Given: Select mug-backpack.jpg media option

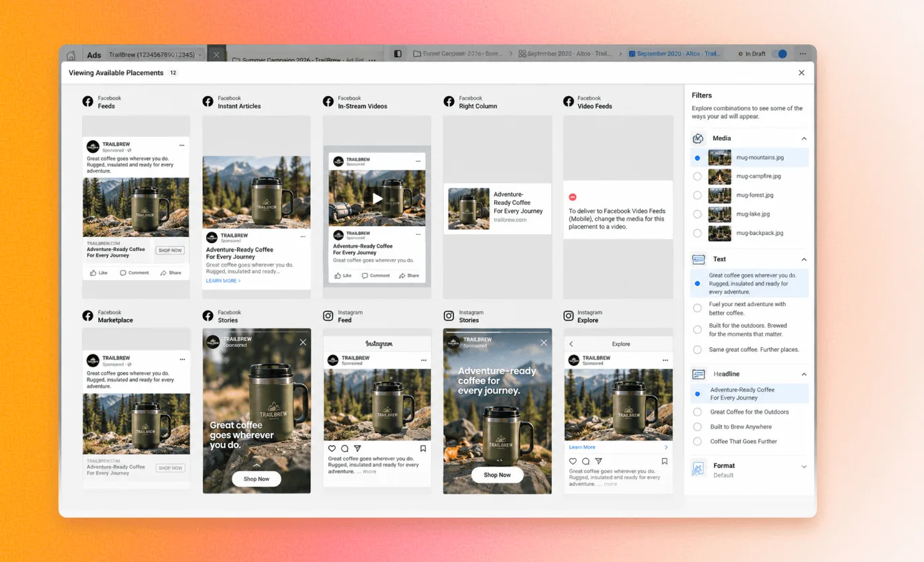Looking at the screenshot, I should pos(750,233).
